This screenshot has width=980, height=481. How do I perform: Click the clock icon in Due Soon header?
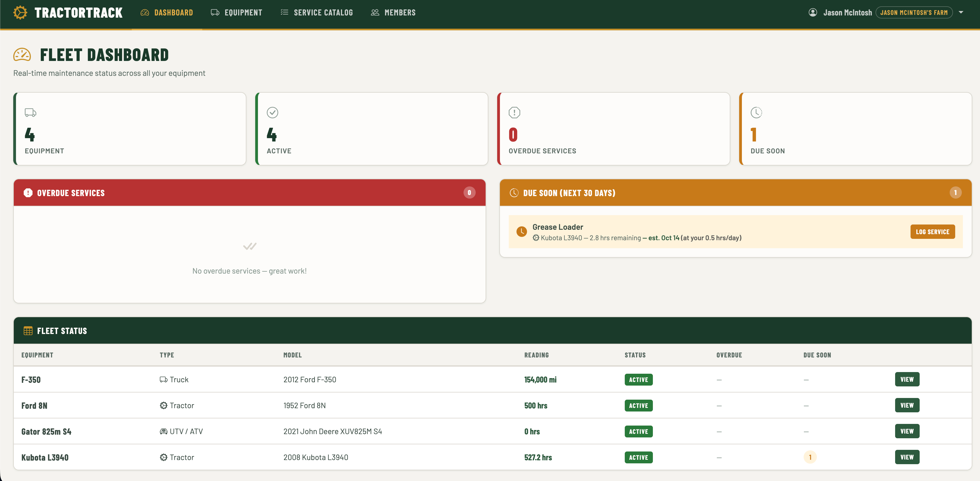[514, 193]
